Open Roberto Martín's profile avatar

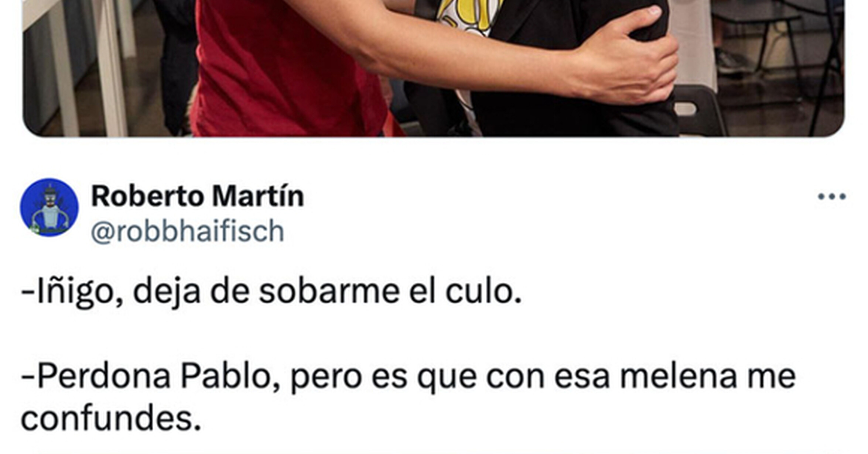(x=49, y=207)
